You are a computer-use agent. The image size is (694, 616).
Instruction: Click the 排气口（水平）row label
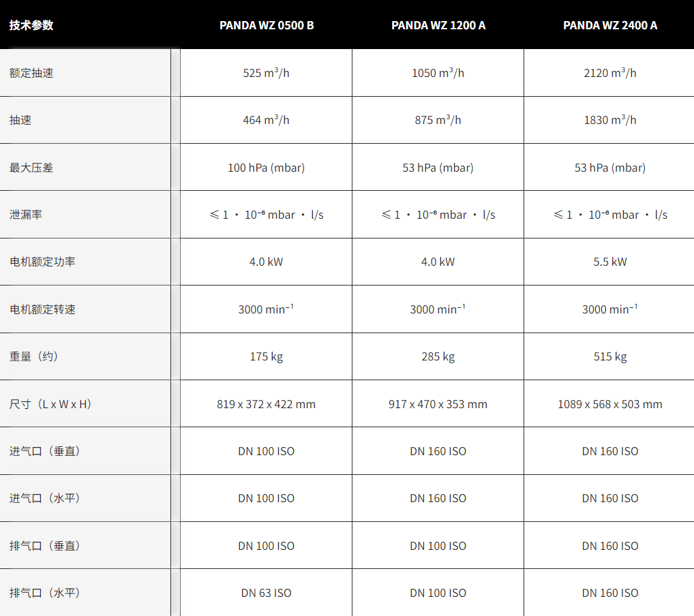(x=45, y=593)
